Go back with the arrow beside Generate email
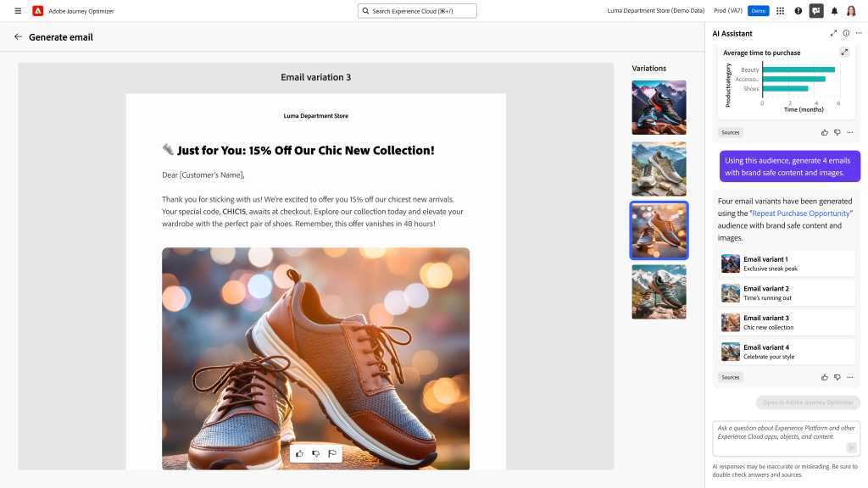868x488 pixels. click(19, 36)
